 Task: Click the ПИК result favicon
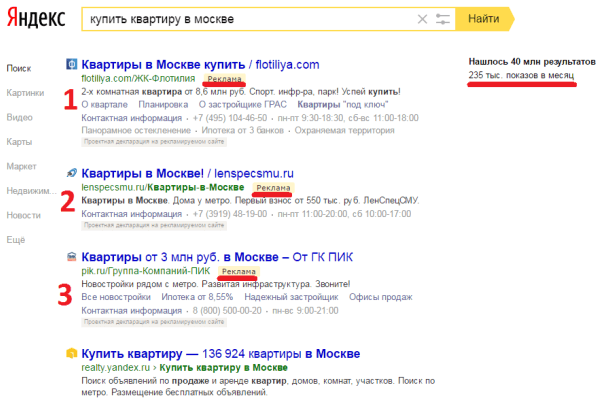(x=72, y=256)
